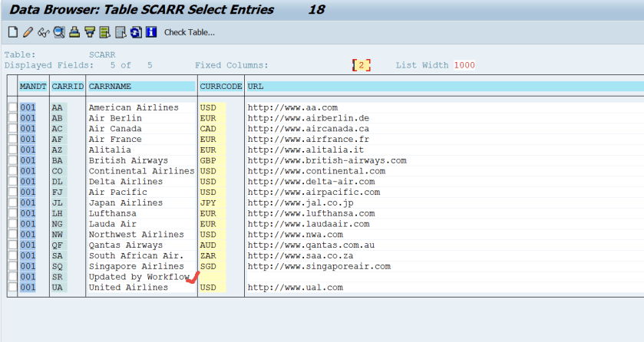Click the SGD currency code cell
The width and height of the screenshot is (644, 342).
(x=213, y=267)
